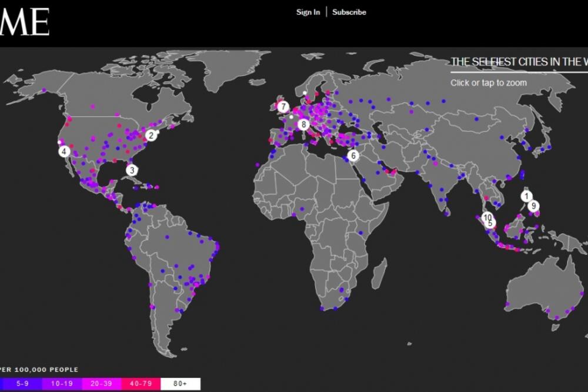The width and height of the screenshot is (588, 392).
Task: Select the number 6 marker in Middle East
Action: tap(353, 156)
